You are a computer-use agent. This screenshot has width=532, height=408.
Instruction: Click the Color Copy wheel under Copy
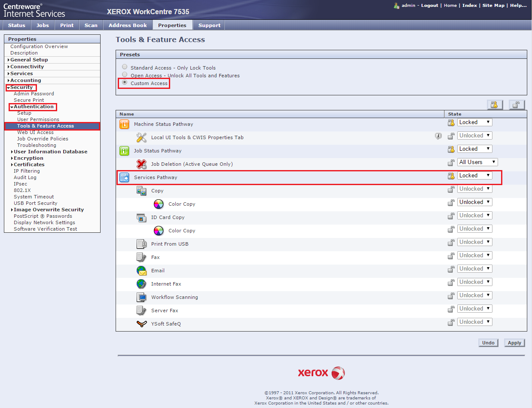tap(159, 204)
